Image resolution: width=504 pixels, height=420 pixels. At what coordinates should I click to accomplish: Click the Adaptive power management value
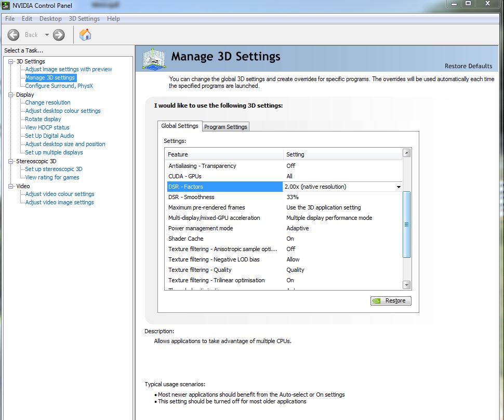click(298, 228)
